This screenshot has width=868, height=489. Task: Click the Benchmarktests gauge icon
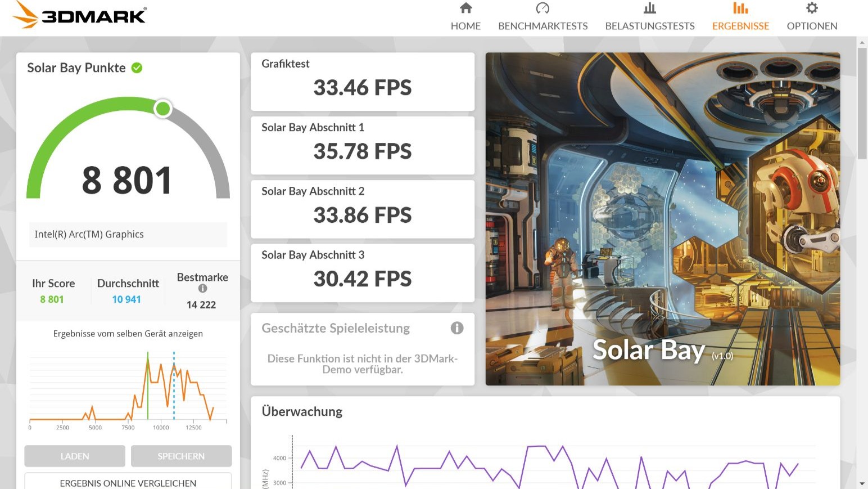pyautogui.click(x=542, y=8)
